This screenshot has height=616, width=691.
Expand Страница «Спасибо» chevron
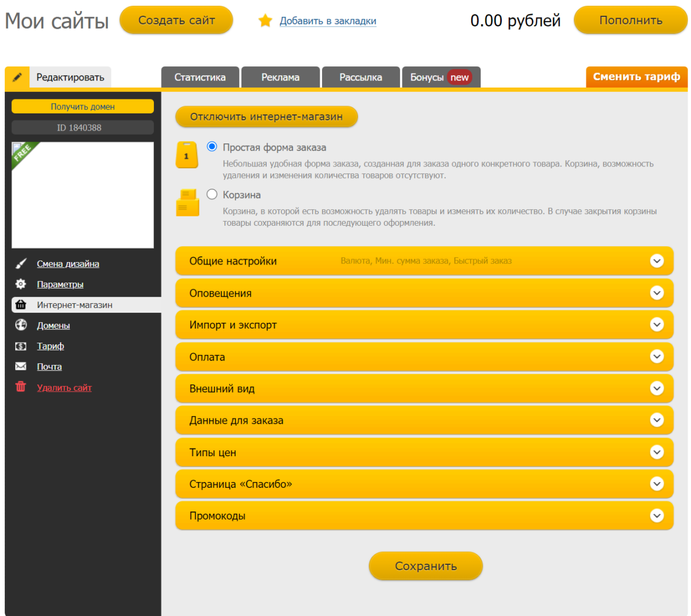coord(657,484)
